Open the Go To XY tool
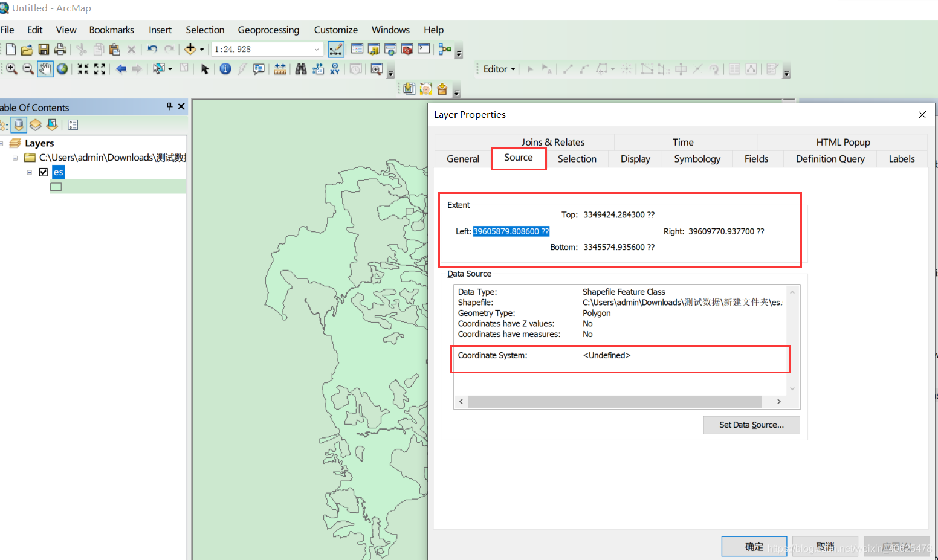Image resolution: width=938 pixels, height=560 pixels. [x=335, y=69]
